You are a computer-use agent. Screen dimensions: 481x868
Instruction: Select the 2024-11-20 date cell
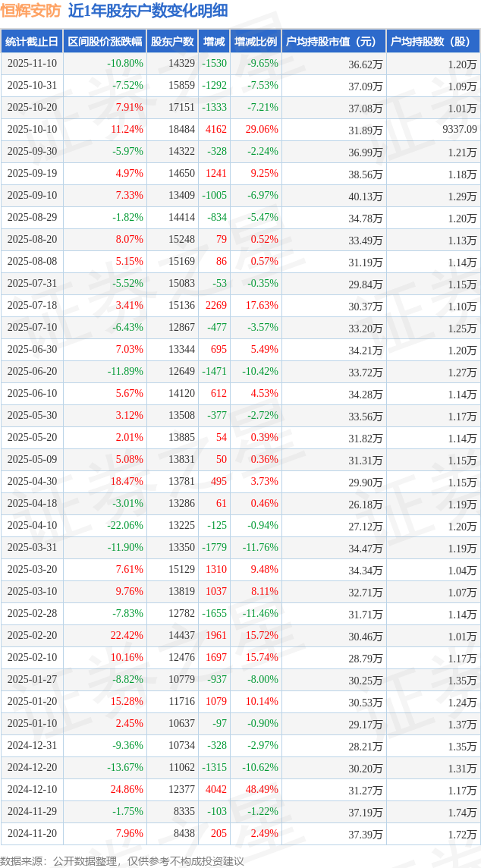click(31, 834)
